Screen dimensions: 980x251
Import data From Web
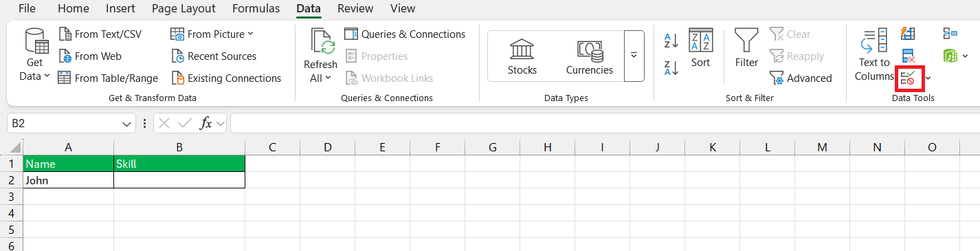[x=89, y=56]
